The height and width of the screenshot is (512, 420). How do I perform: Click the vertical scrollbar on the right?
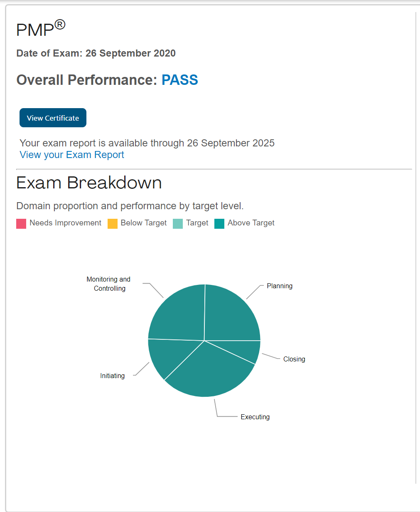416,248
